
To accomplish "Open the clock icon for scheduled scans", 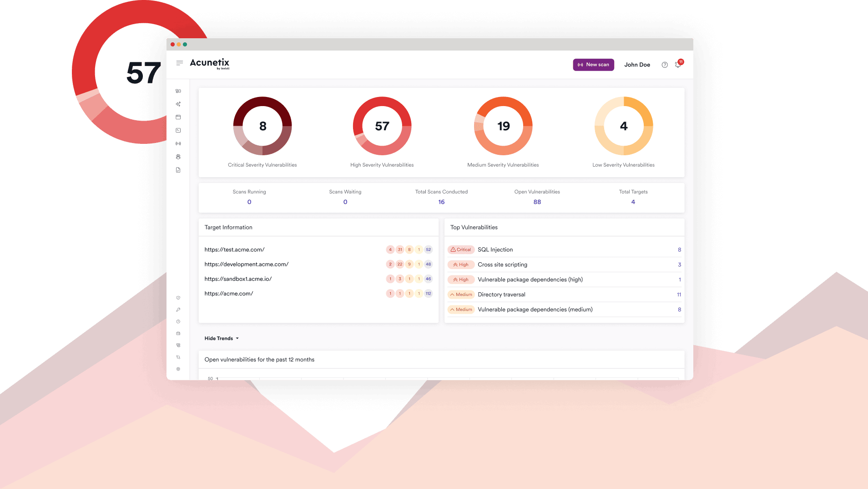I will coord(178,321).
